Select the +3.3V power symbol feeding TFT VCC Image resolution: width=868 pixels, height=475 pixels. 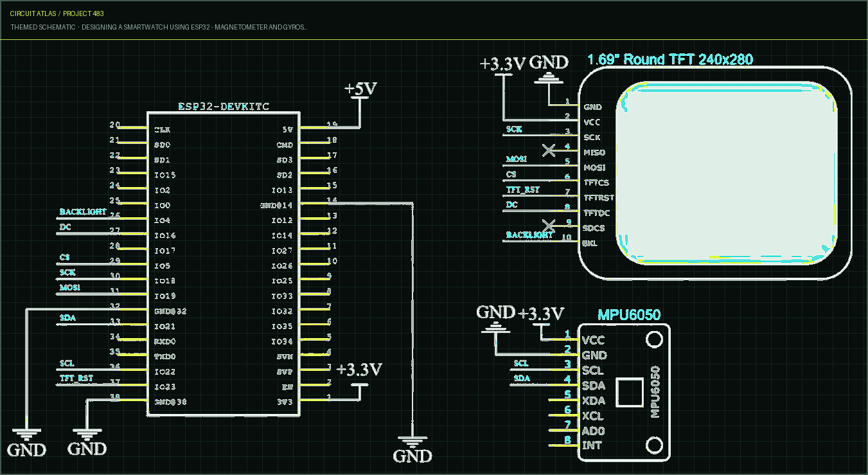click(503, 65)
